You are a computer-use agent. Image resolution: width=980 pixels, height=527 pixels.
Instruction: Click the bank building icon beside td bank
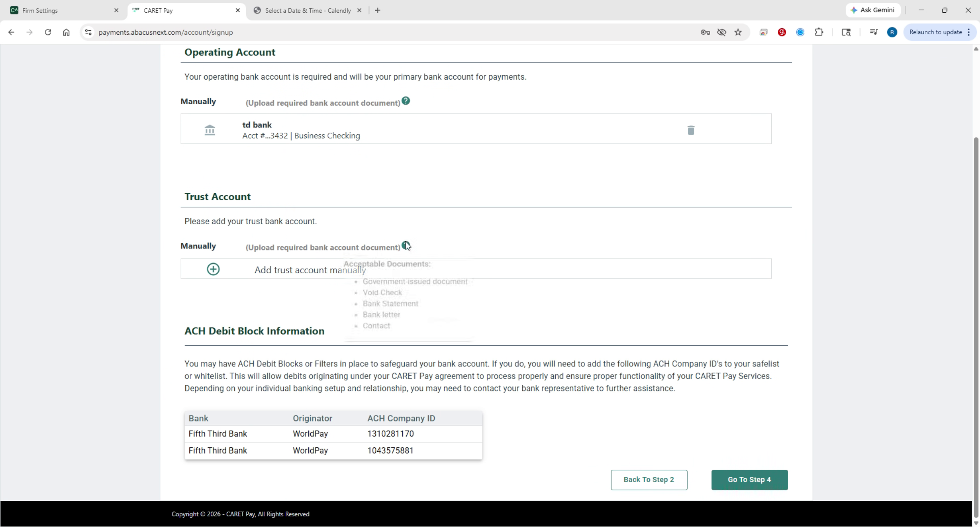click(x=209, y=130)
